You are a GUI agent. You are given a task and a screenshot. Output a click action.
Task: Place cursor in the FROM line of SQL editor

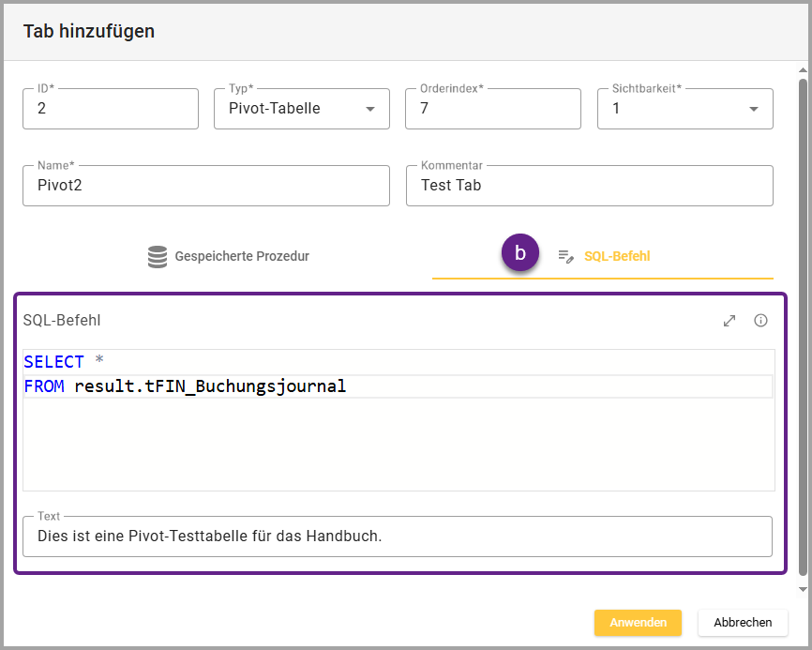coord(469,386)
